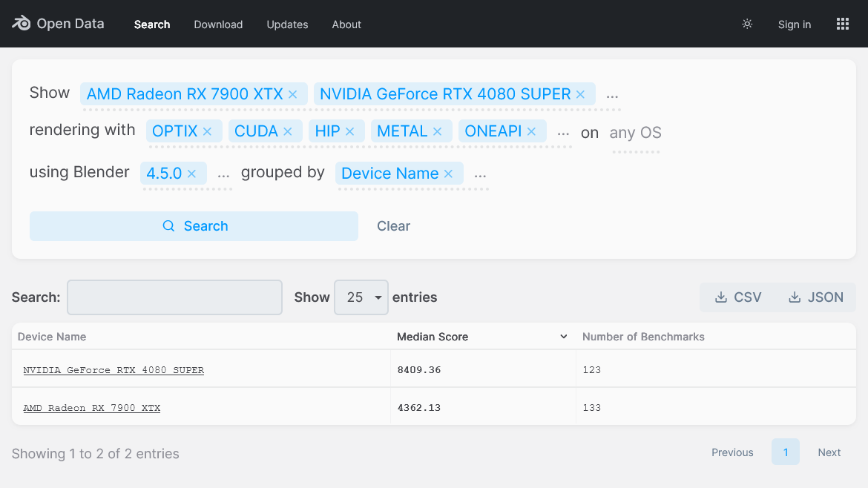868x488 pixels.
Task: Remove the AMD Radeon RX 7900 XTX filter
Action: (293, 95)
